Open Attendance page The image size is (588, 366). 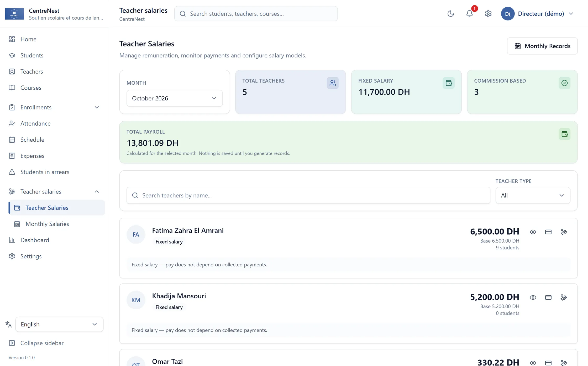click(x=54, y=123)
